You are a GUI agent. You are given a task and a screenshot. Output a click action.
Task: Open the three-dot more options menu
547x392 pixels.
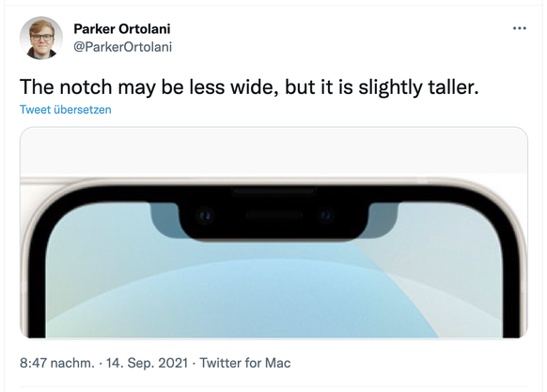tap(519, 28)
